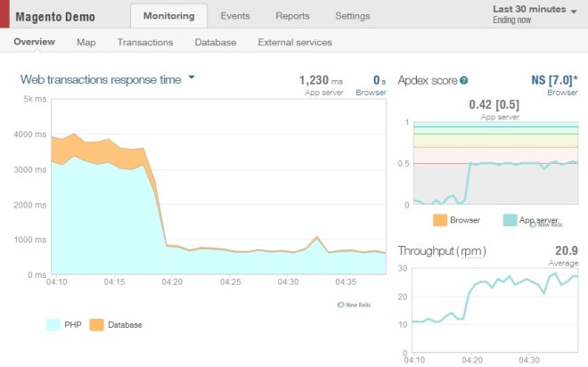The image size is (588, 367).
Task: Open the Map subtab
Action: click(x=86, y=42)
